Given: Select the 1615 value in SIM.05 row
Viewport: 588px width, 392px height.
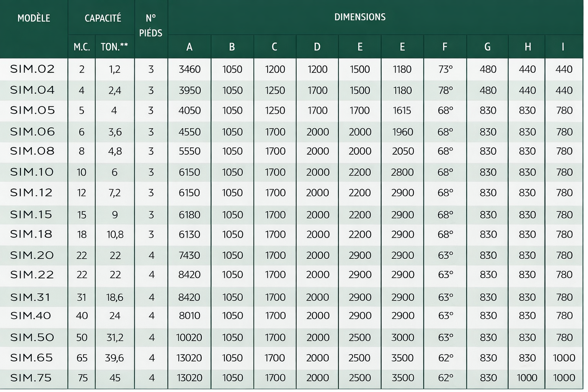Looking at the screenshot, I should click(x=402, y=111).
